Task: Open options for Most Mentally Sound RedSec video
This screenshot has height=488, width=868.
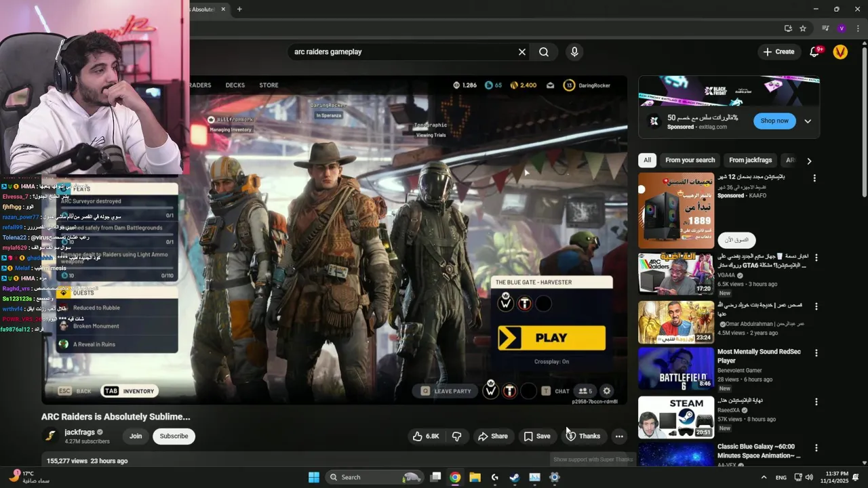Action: [x=816, y=353]
